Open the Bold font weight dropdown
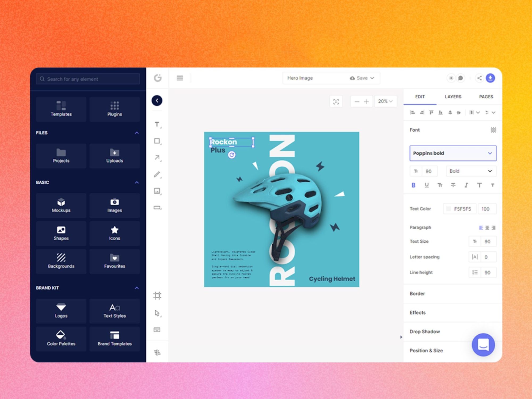 click(x=471, y=171)
